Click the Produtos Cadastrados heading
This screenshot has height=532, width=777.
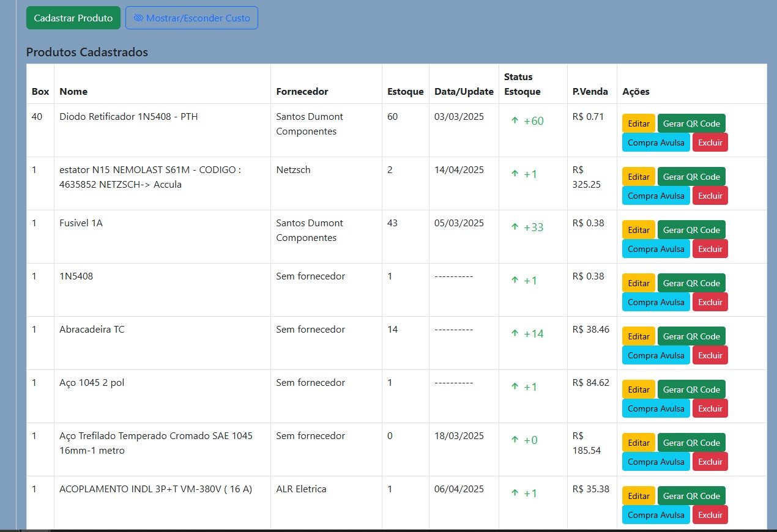point(87,52)
